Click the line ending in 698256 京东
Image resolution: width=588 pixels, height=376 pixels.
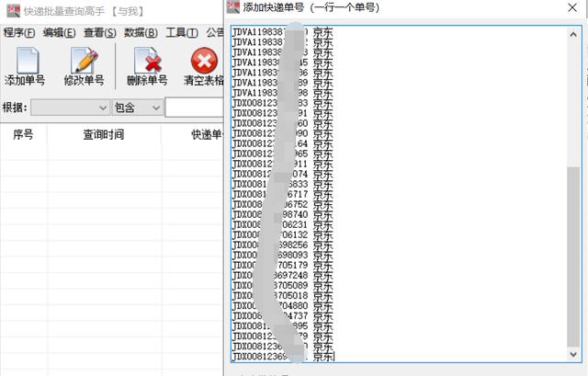pyautogui.click(x=283, y=245)
